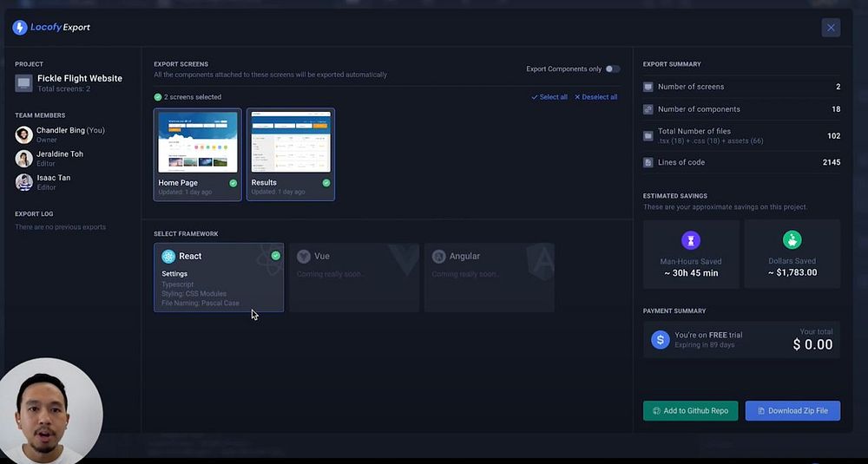Click the Deselect all link
The image size is (868, 464).
tap(595, 97)
